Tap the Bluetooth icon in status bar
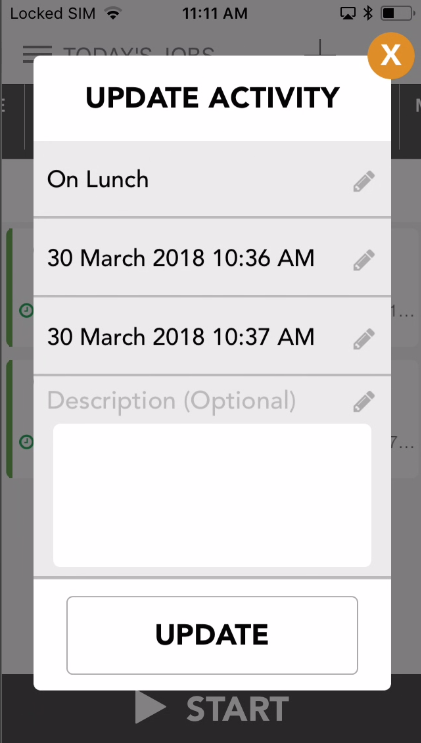 (x=367, y=13)
